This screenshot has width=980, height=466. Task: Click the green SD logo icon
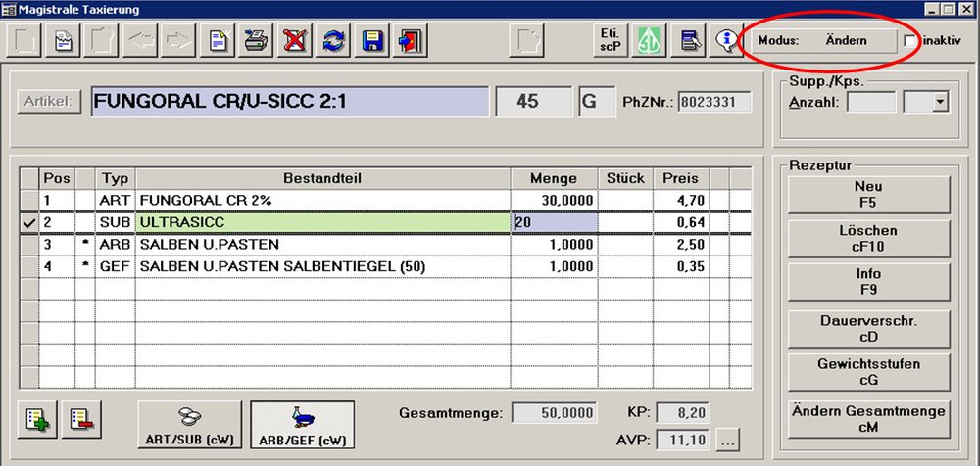[649, 41]
